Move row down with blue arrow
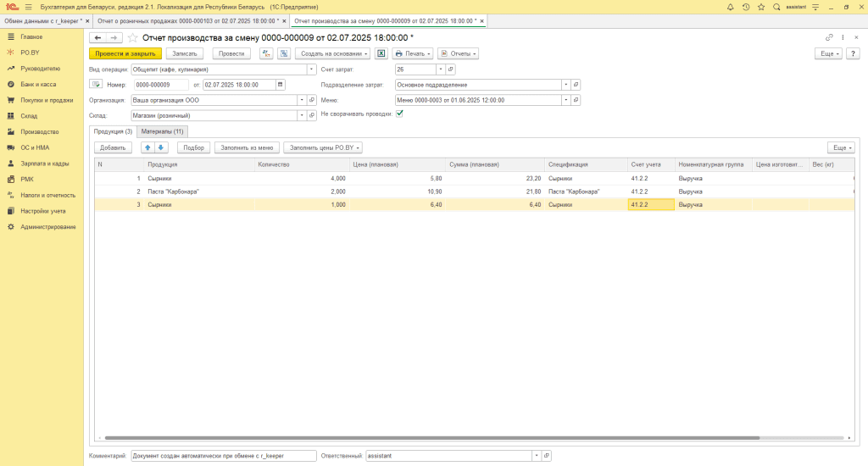868x466 pixels. pos(161,147)
